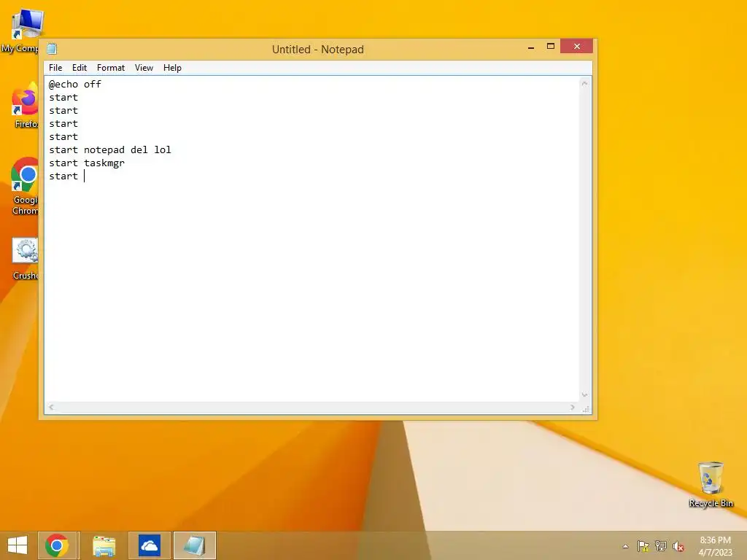Select the Crusher desktop icon

tap(25, 259)
